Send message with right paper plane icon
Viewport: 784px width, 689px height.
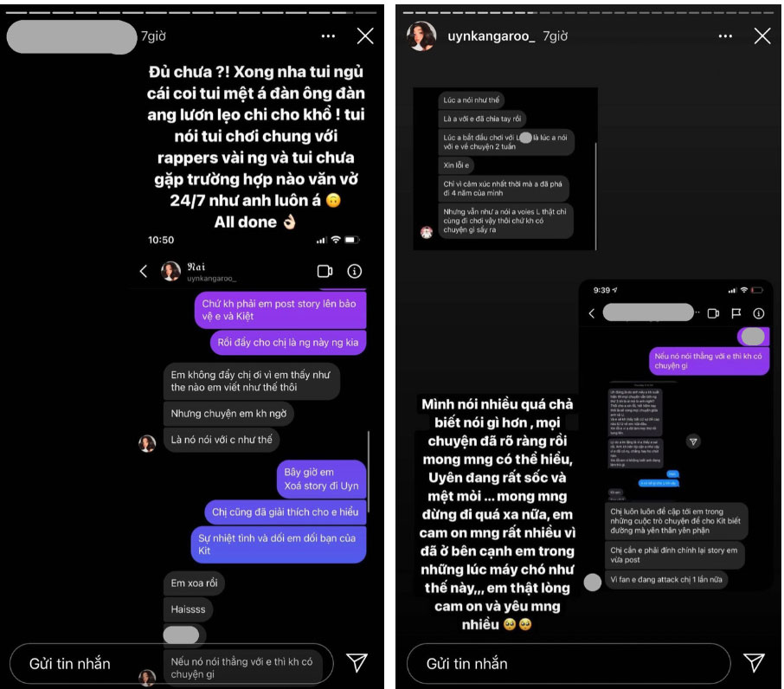coord(754,662)
